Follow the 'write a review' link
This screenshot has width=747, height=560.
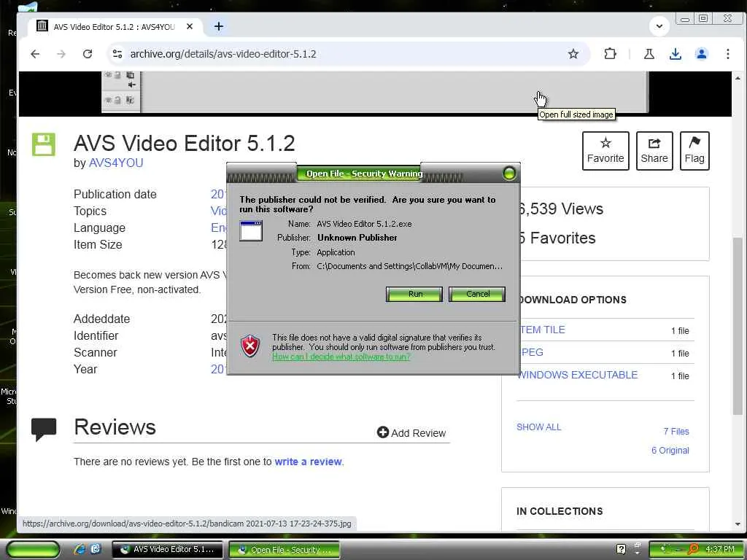(x=309, y=462)
